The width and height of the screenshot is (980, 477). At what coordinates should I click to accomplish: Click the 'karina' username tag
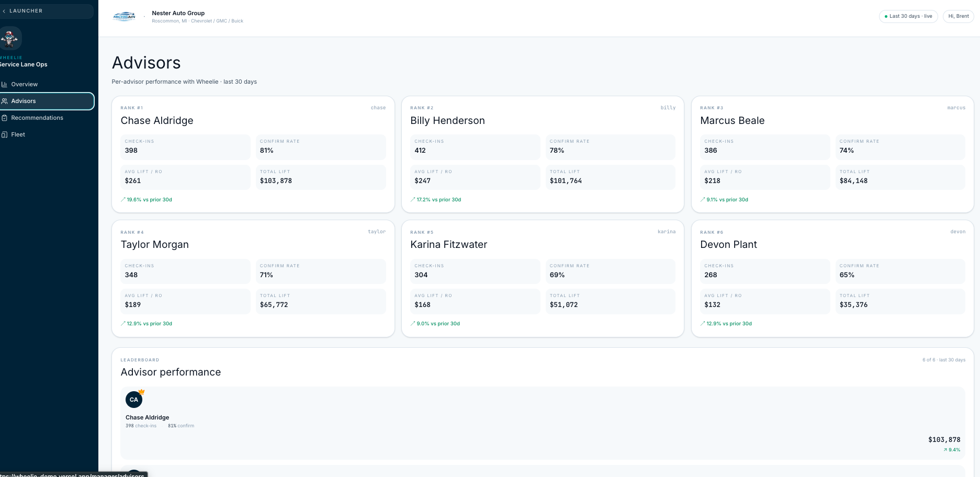click(x=667, y=232)
